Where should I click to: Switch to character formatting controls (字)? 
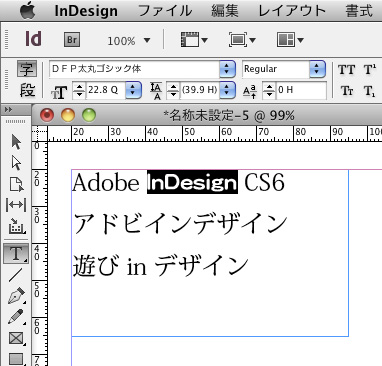[27, 69]
